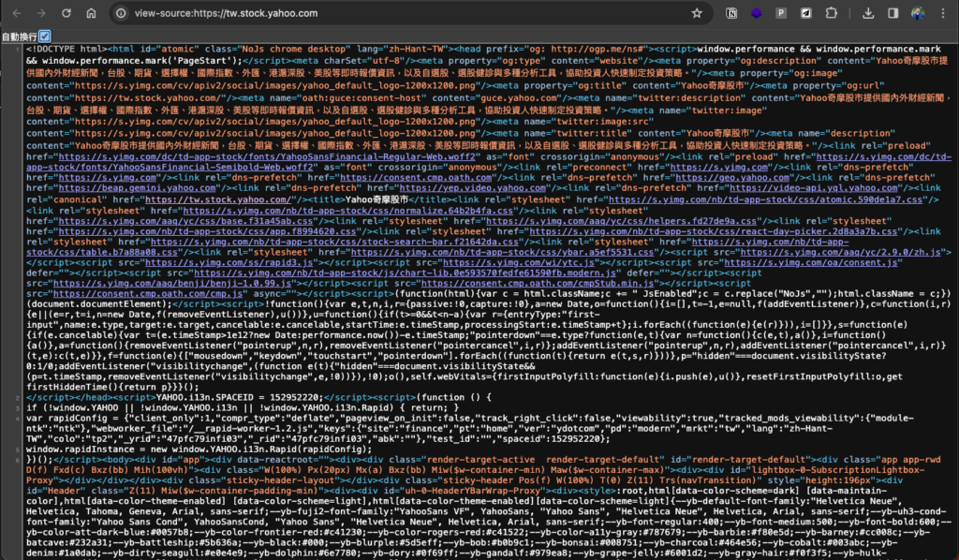The image size is (959, 560).
Task: Follow the canonical tw.stock.yahoo.com link
Action: 217,199
